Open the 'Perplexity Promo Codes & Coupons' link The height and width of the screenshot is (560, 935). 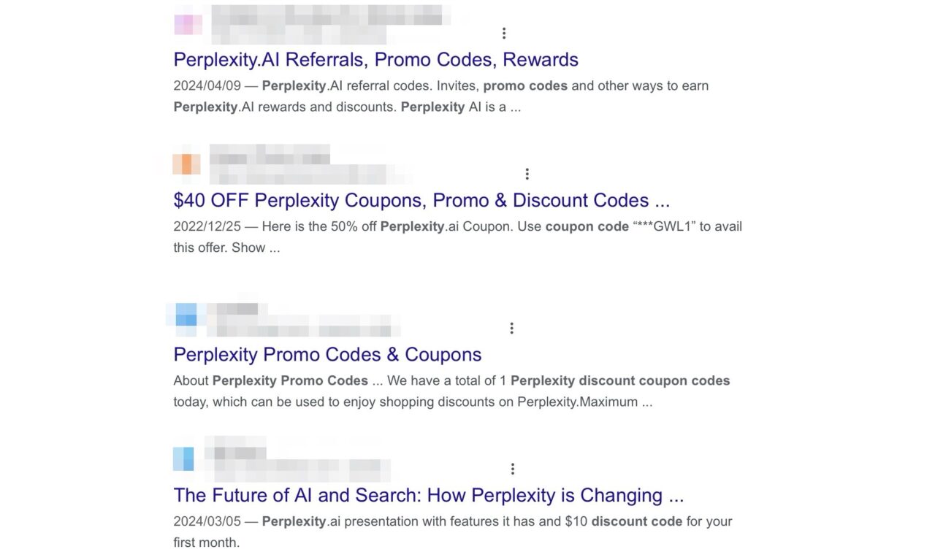(327, 354)
